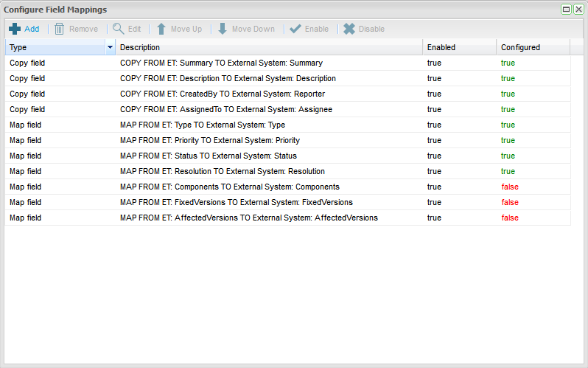The image size is (588, 368).
Task: Click the Edit magnifier icon
Action: [118, 29]
